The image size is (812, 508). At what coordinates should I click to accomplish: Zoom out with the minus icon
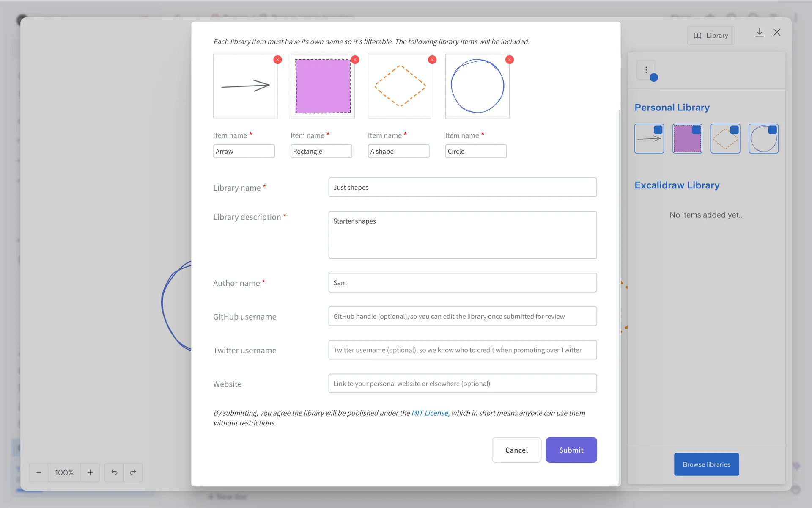click(38, 472)
